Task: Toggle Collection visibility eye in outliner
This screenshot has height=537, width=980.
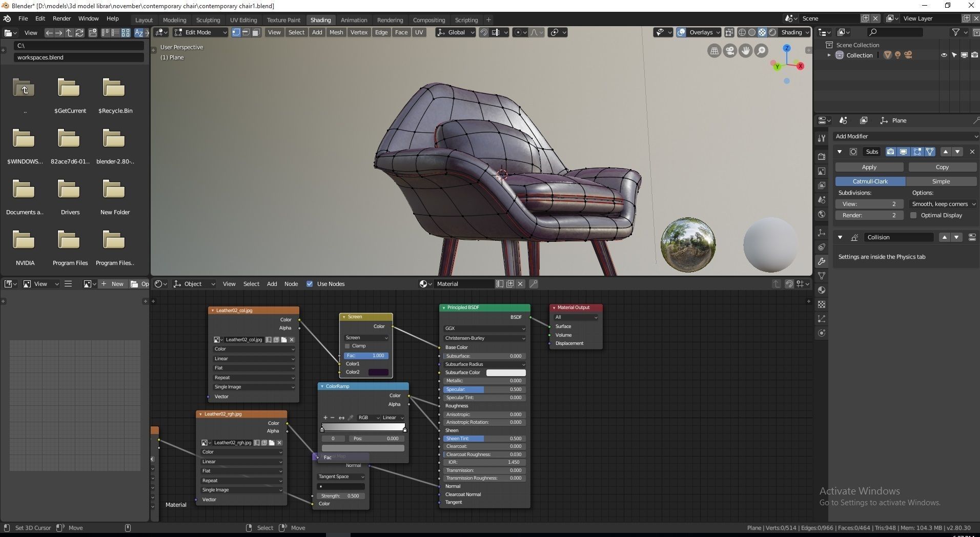Action: [944, 55]
